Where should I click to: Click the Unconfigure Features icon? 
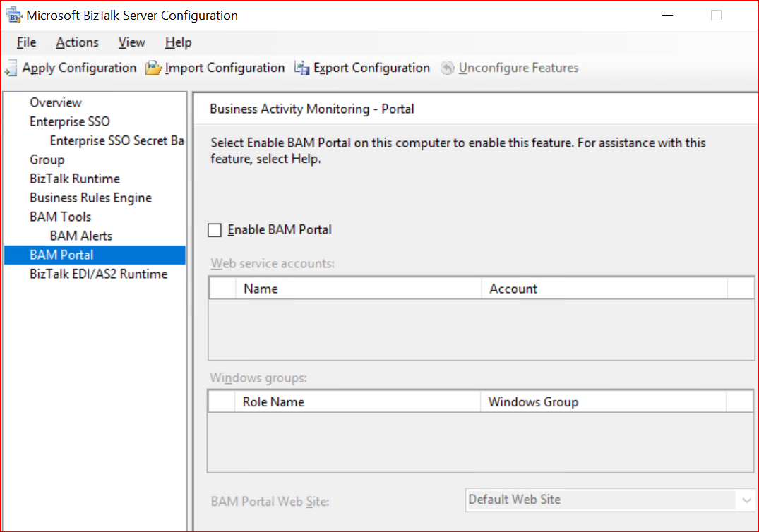[x=447, y=68]
